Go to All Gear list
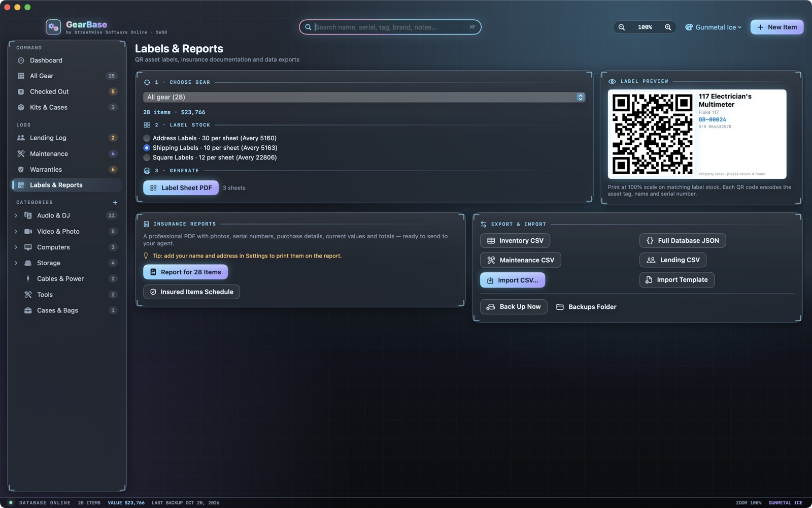812x508 pixels. (67, 76)
